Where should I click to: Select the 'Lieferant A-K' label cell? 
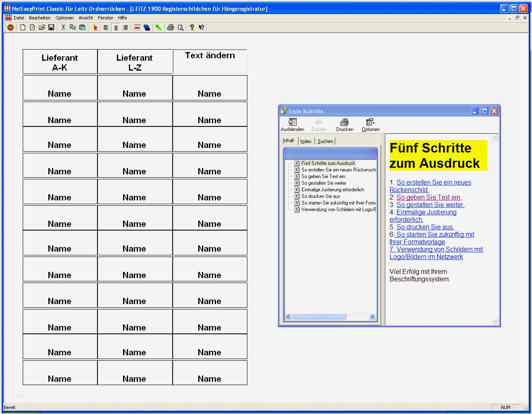coord(60,62)
